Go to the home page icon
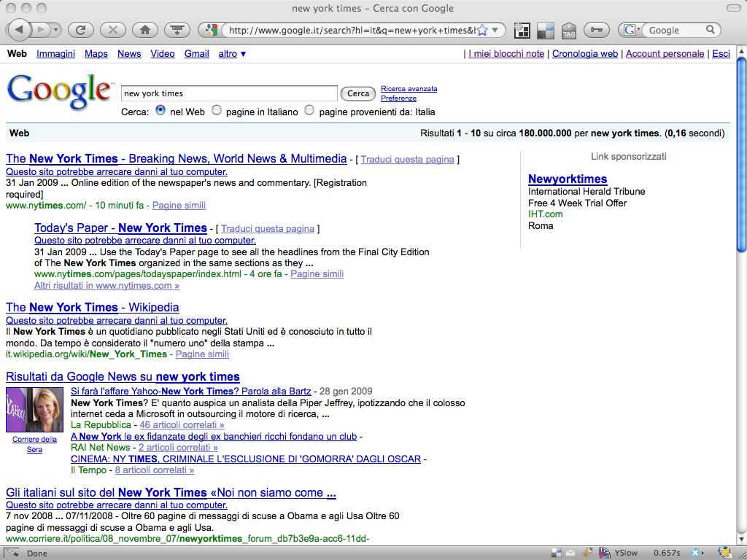This screenshot has width=747, height=560. (x=145, y=30)
